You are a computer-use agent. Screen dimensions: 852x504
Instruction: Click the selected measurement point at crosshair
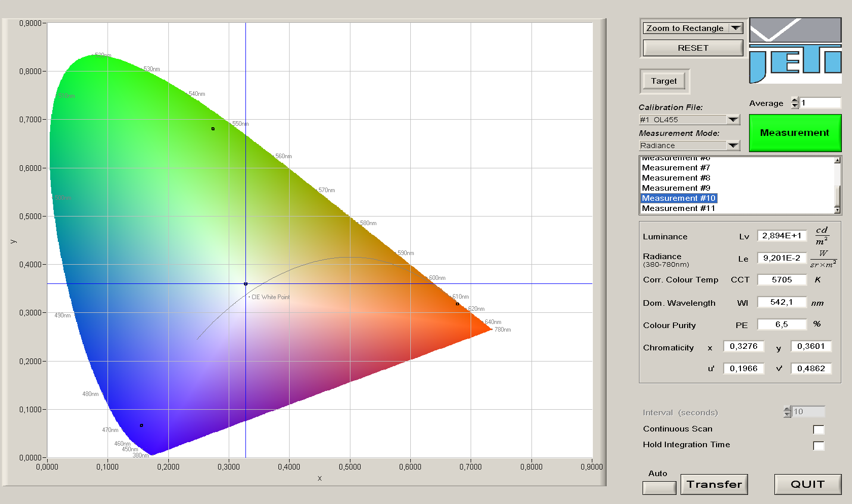246,284
